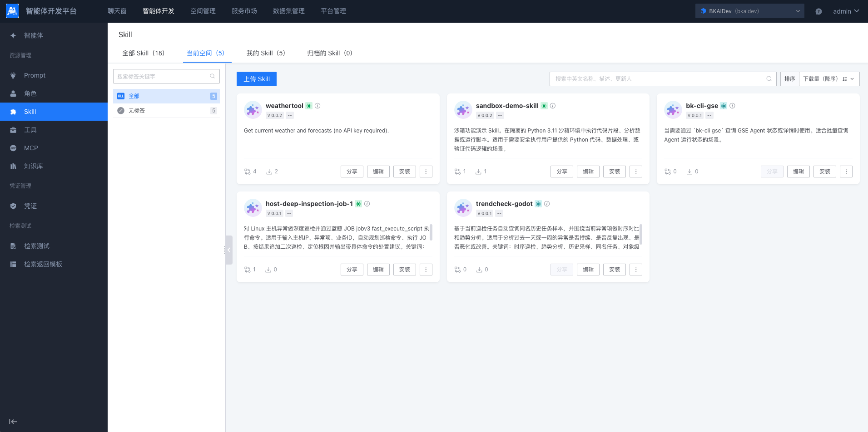Click weathertool puzzle avatar icon
Image resolution: width=868 pixels, height=432 pixels.
pos(253,110)
